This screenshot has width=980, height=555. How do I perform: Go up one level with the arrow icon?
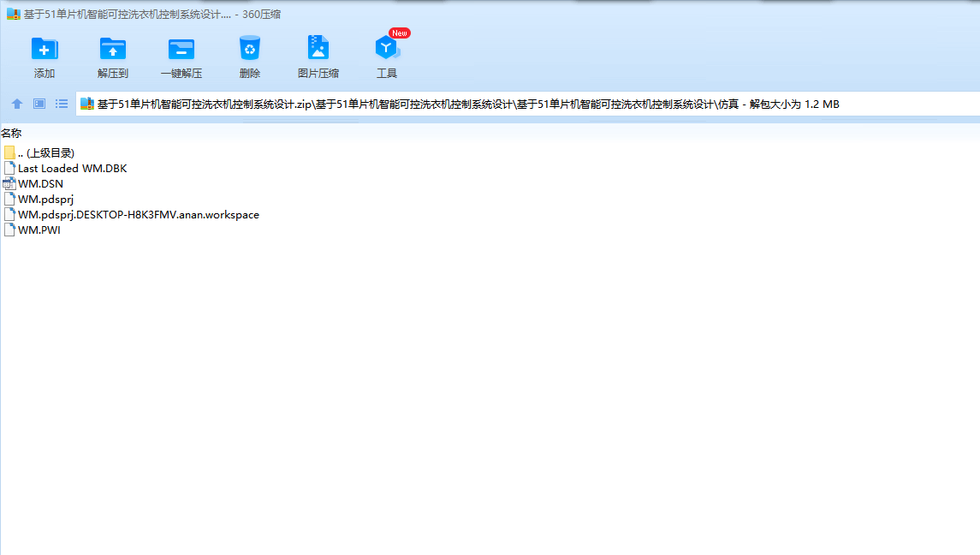(x=17, y=104)
